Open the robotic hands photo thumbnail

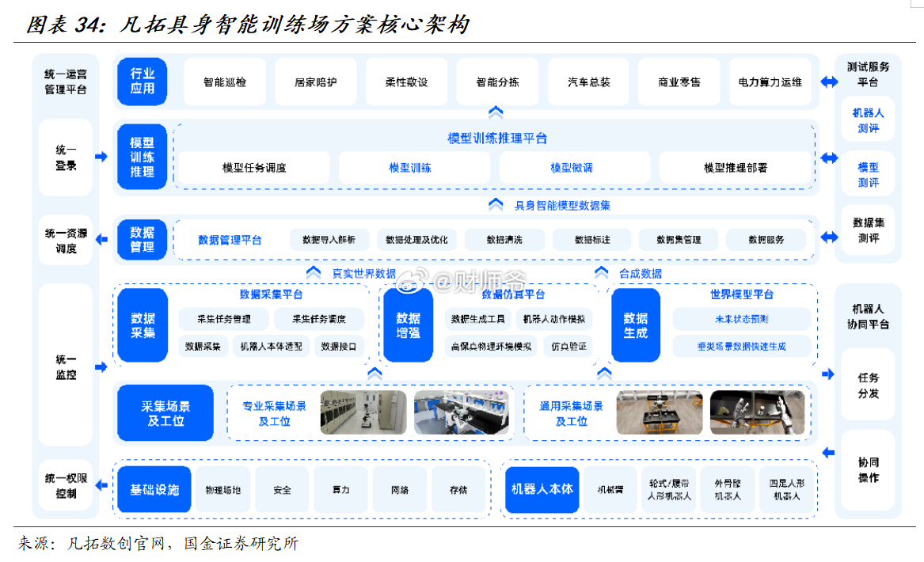[757, 412]
